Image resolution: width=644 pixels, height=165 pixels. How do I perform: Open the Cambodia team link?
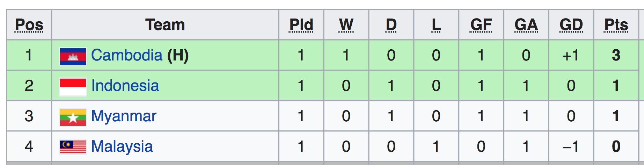[x=127, y=55]
